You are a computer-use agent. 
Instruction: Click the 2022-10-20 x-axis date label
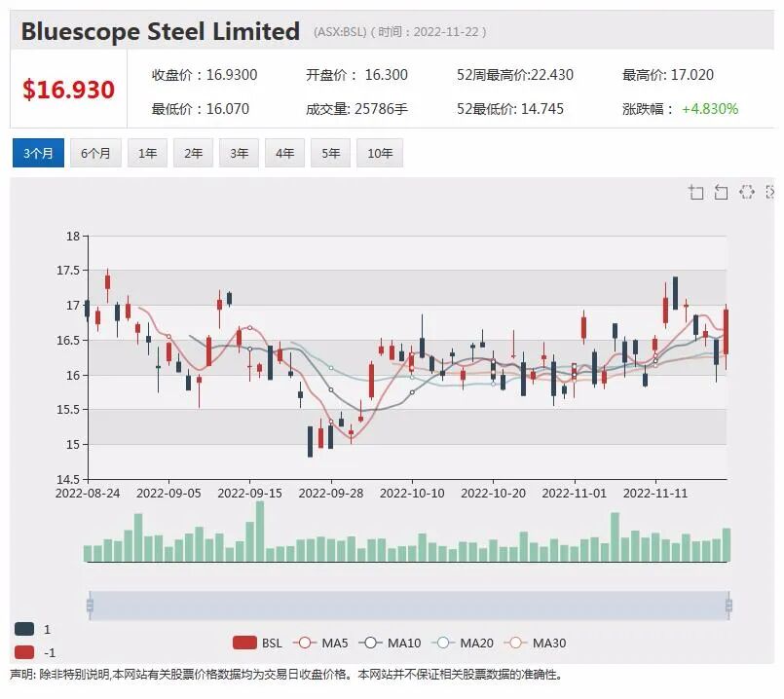(493, 494)
